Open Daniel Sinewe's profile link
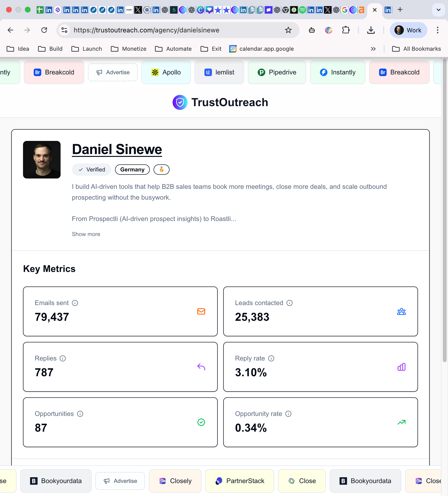448x496 pixels. click(x=117, y=149)
